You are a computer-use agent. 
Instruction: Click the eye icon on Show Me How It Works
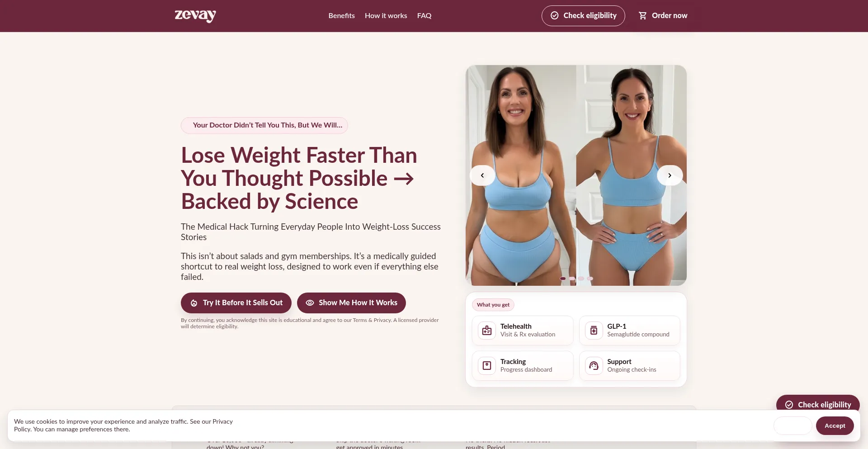pos(310,303)
